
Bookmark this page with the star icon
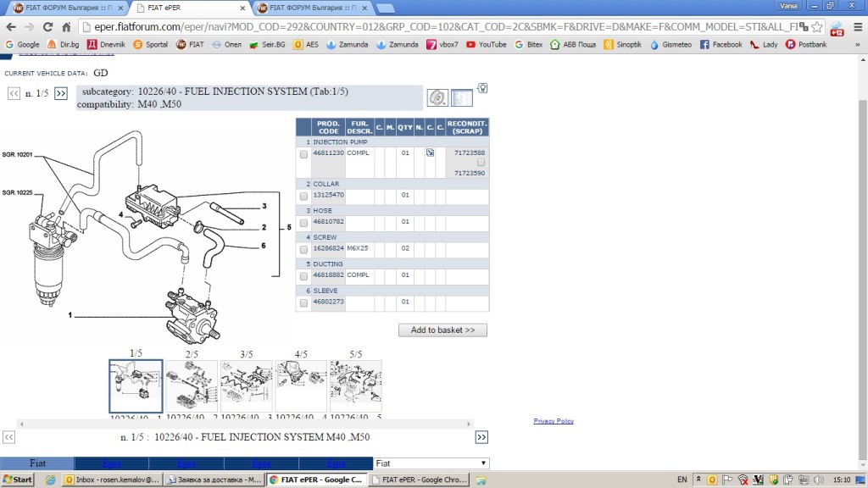tap(815, 27)
